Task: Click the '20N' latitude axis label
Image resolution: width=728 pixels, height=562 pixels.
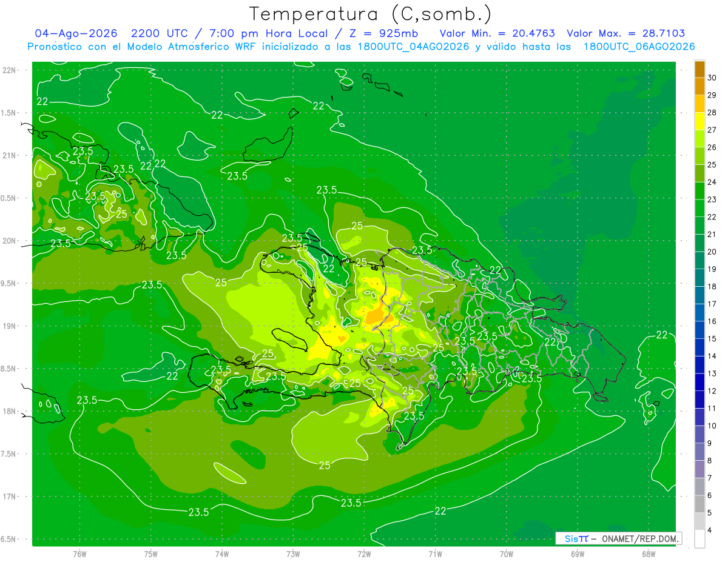Action: [10, 241]
